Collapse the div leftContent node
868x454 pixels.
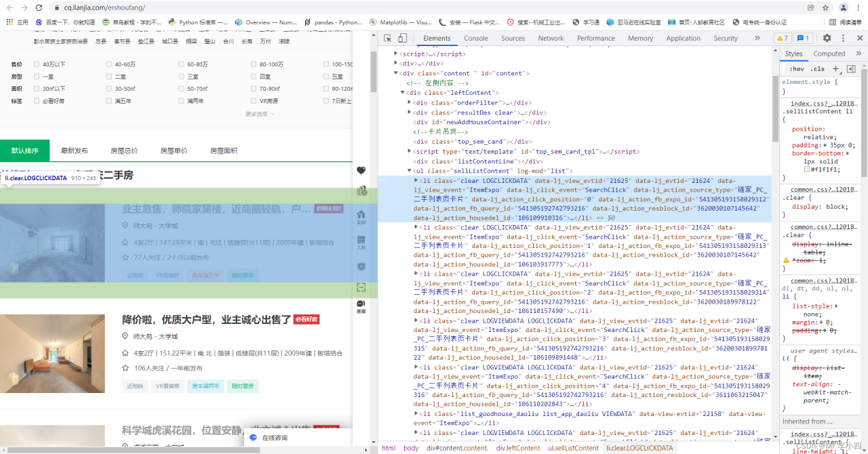[x=403, y=93]
